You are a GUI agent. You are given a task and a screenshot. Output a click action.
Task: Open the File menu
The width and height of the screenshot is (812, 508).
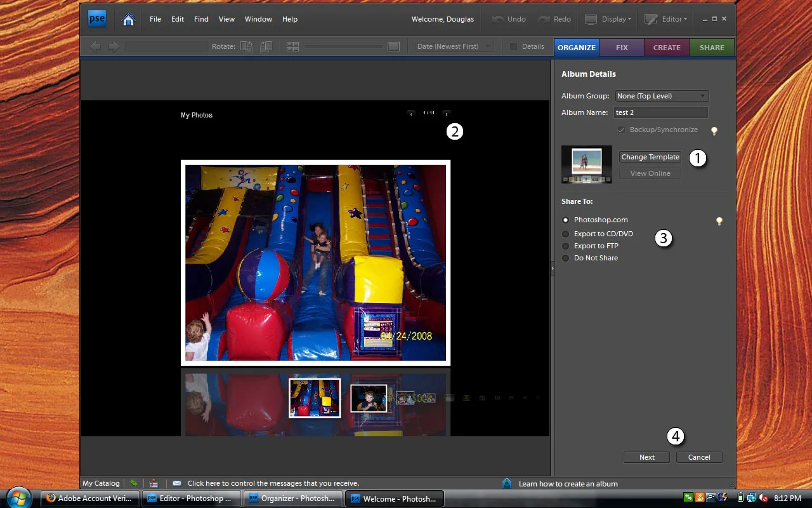click(155, 19)
